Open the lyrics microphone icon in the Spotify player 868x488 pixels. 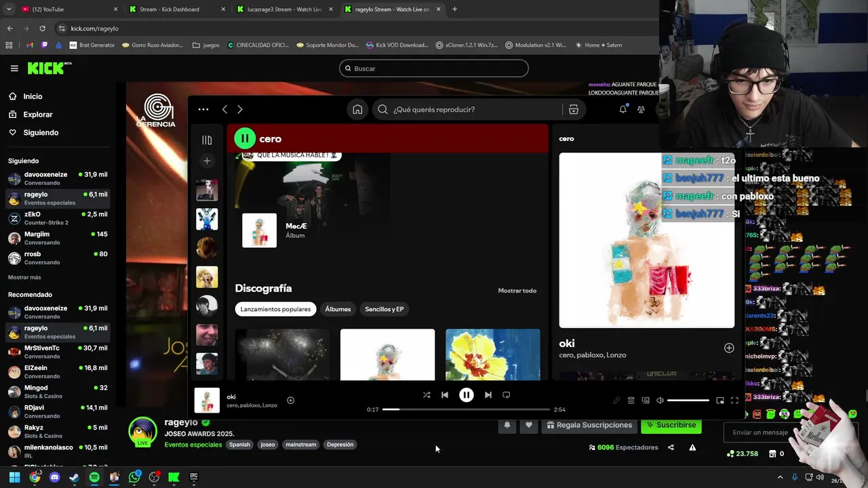click(616, 401)
